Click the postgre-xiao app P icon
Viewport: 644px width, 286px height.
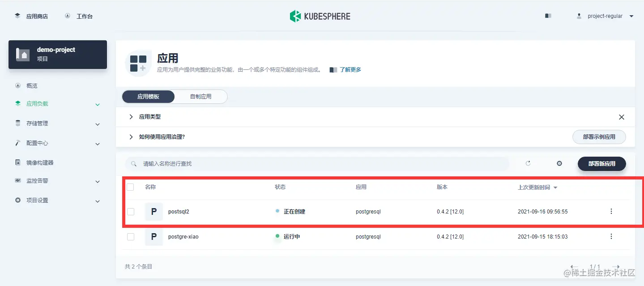tap(154, 237)
